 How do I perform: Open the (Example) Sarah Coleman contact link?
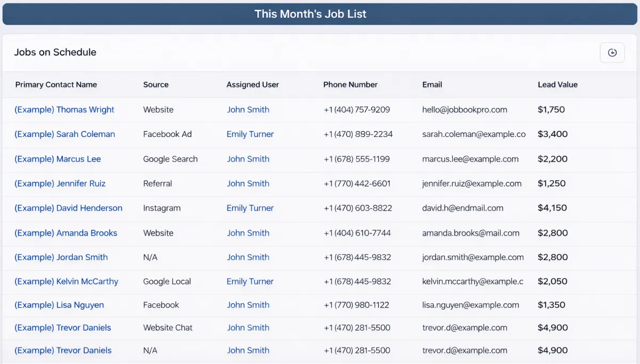65,134
